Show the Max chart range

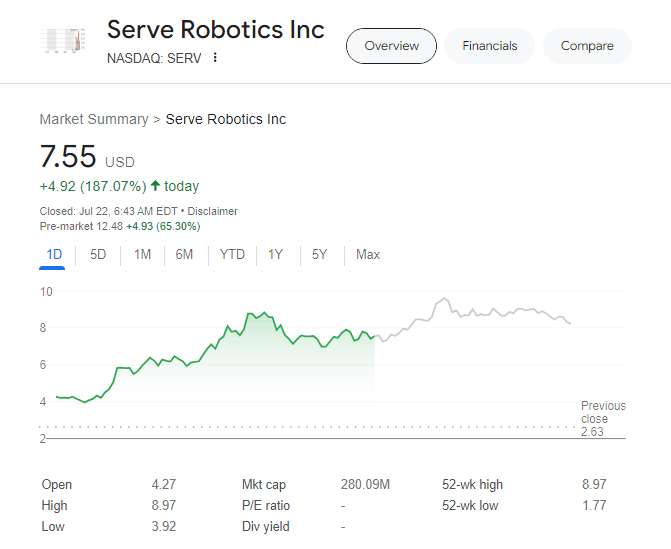(368, 255)
